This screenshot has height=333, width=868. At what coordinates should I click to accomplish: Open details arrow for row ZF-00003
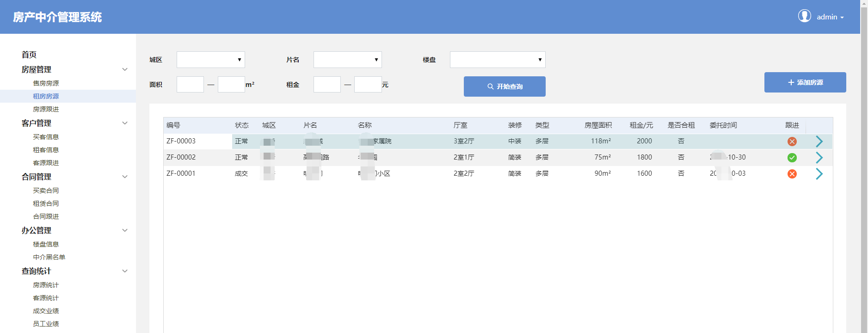[x=819, y=142]
